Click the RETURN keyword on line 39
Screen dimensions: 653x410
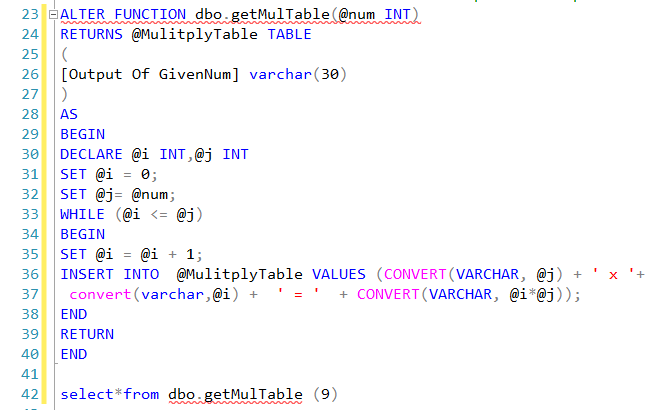[87, 334]
